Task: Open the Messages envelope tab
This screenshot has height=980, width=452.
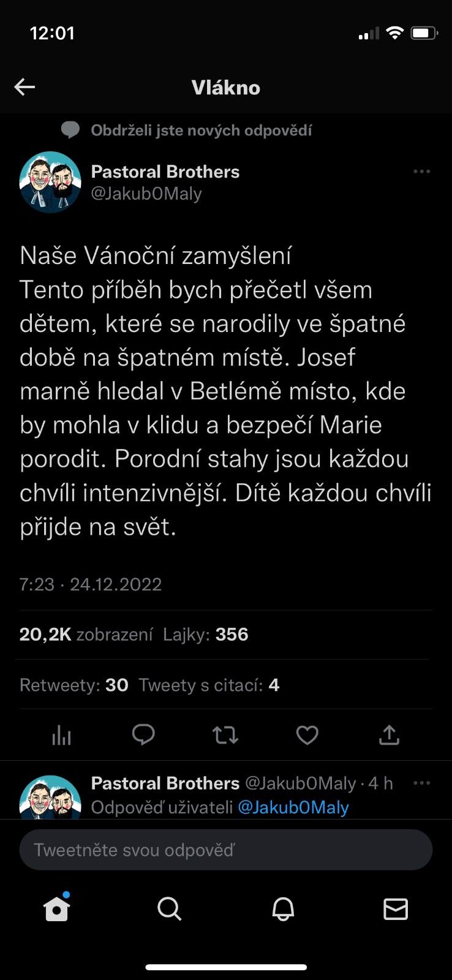Action: [x=396, y=909]
